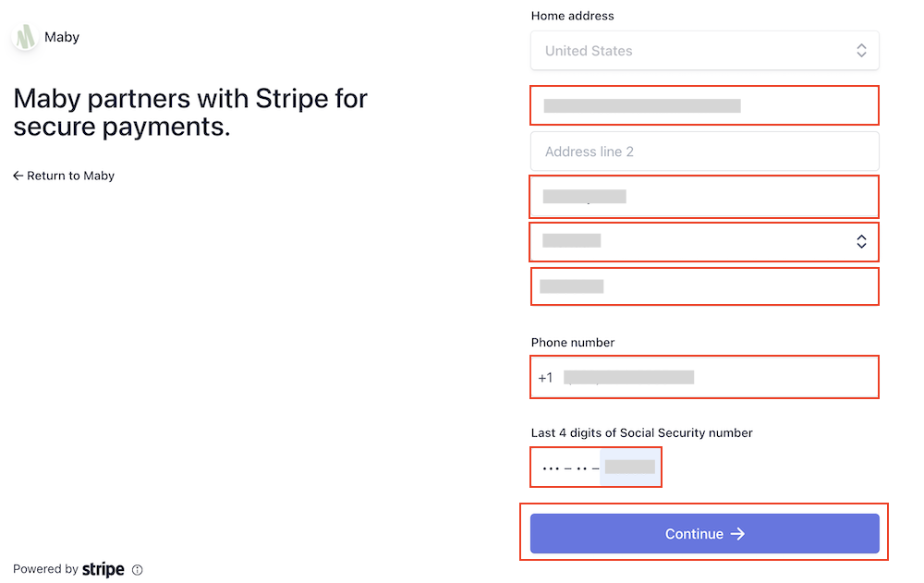Click the Maby logo icon
Screen dimensions: 924x583
25,37
